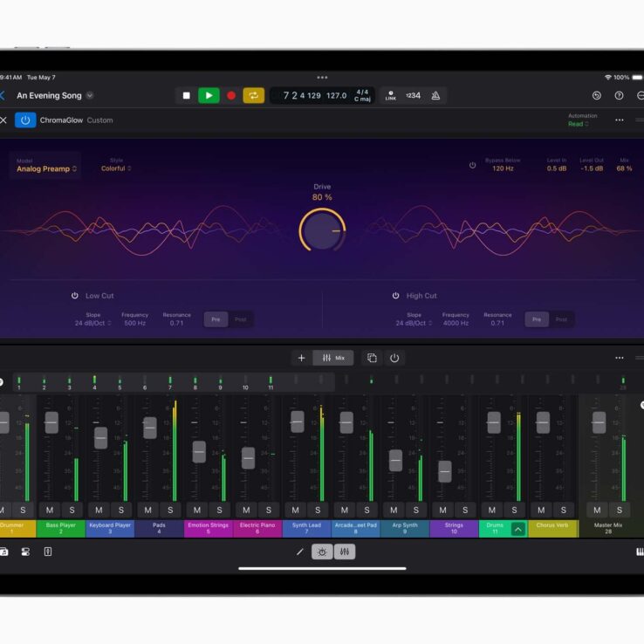Click the 127.0 tempo value

[336, 96]
